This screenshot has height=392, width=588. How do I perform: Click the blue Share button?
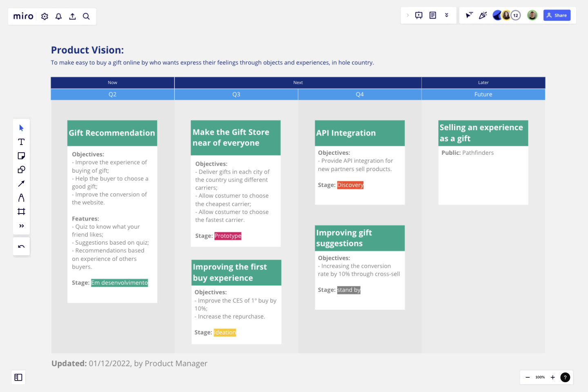[557, 15]
